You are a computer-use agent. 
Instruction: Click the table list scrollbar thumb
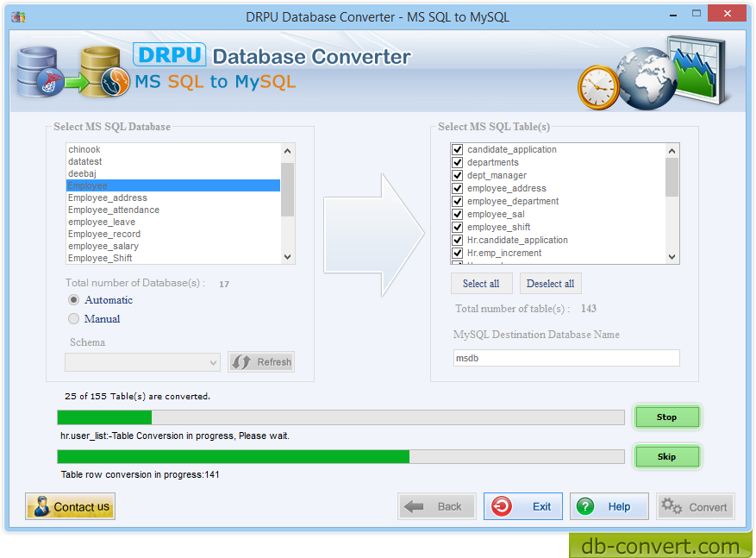point(672,177)
